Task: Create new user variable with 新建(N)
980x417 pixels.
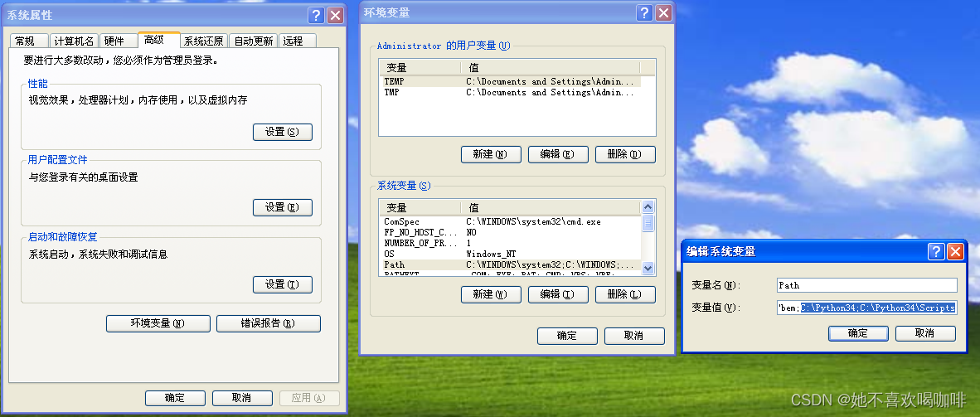Action: (x=491, y=154)
